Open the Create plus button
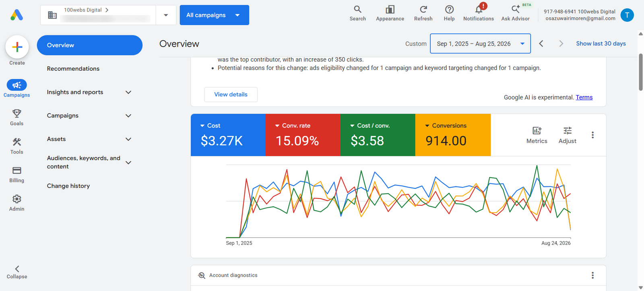 point(17,47)
